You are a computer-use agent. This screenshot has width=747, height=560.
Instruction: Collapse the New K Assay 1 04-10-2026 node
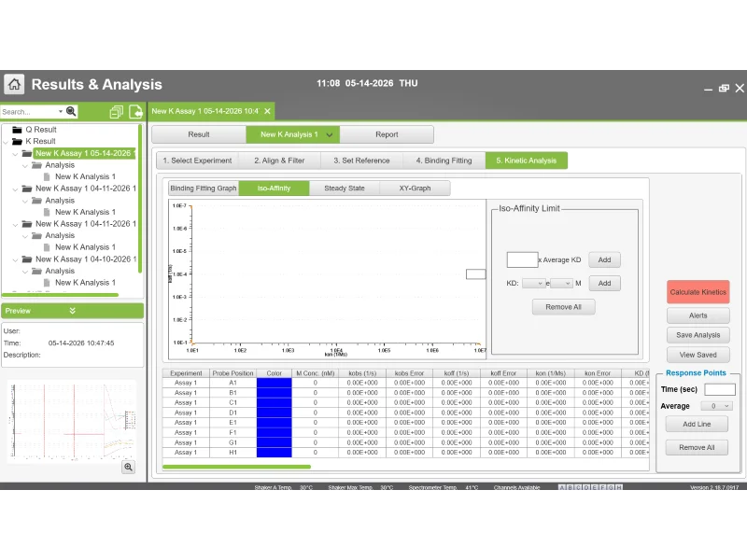[15, 259]
